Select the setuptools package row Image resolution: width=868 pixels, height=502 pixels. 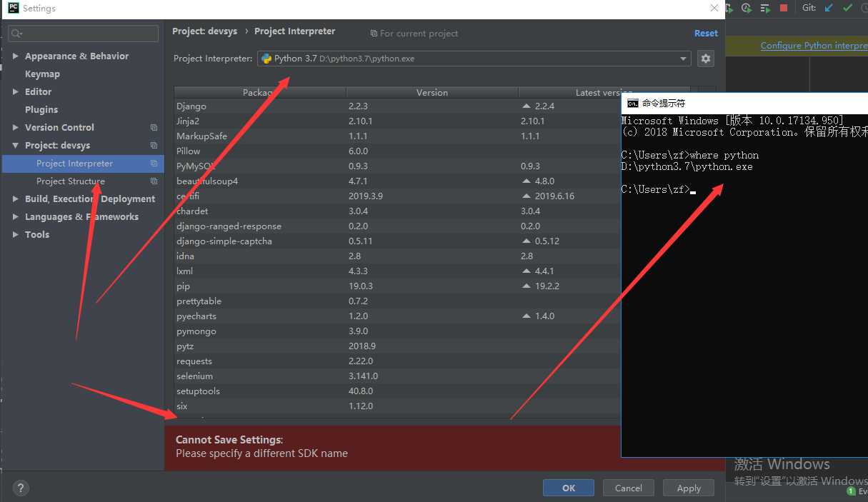click(x=398, y=391)
